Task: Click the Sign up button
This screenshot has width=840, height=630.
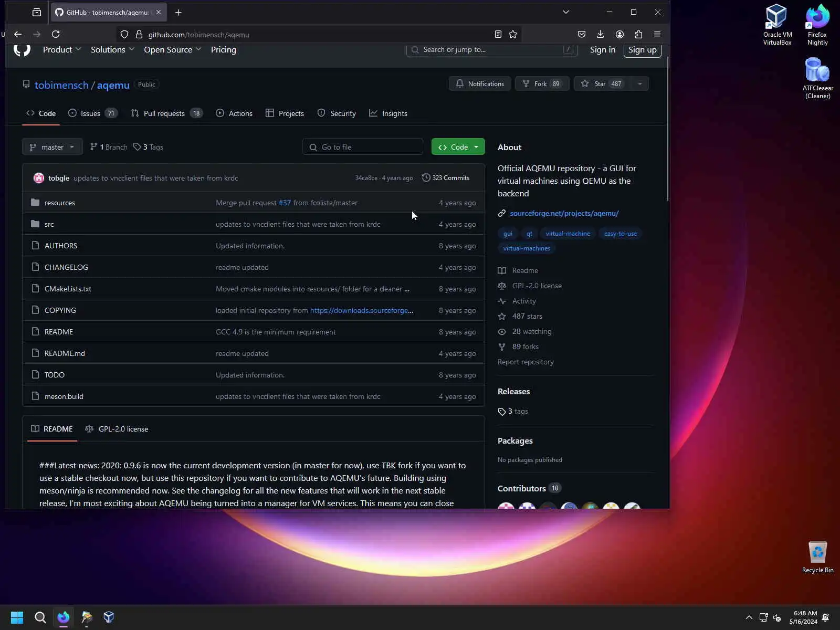Action: (643, 49)
